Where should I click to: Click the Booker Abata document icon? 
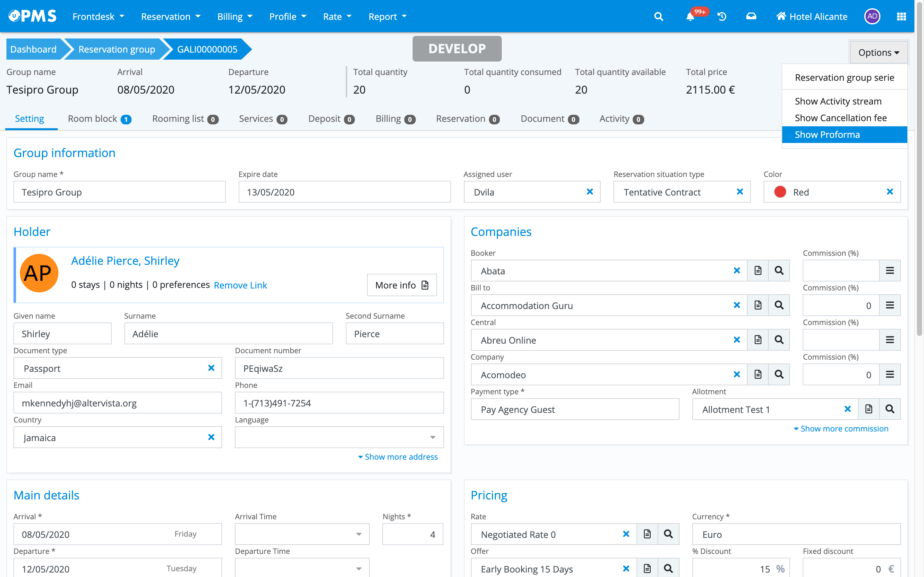(758, 271)
